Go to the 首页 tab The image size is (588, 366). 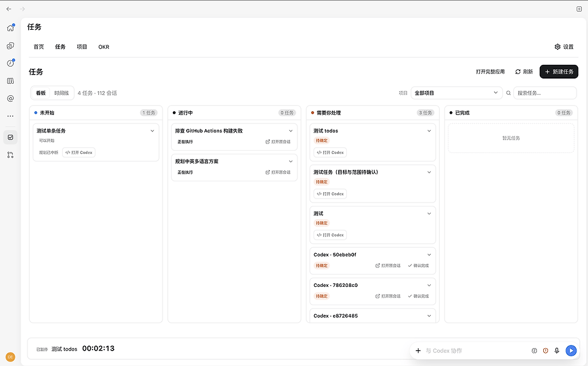click(x=38, y=47)
